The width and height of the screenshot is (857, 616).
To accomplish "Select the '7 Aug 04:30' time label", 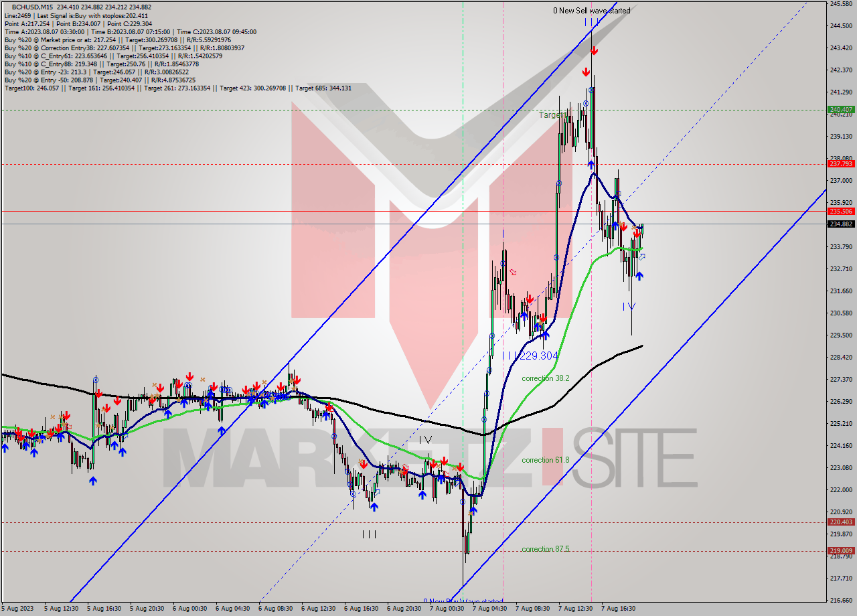I will point(490,609).
